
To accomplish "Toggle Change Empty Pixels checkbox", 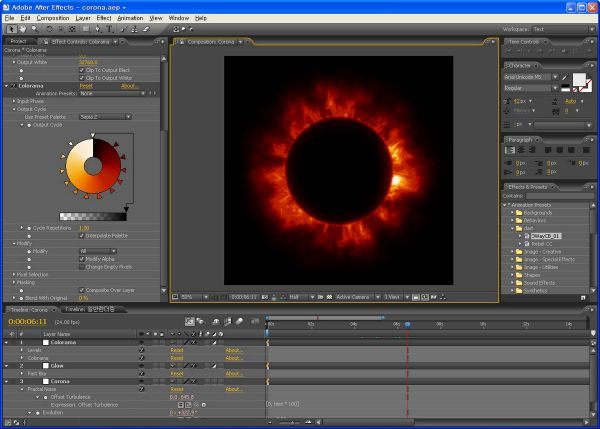I will coord(82,267).
